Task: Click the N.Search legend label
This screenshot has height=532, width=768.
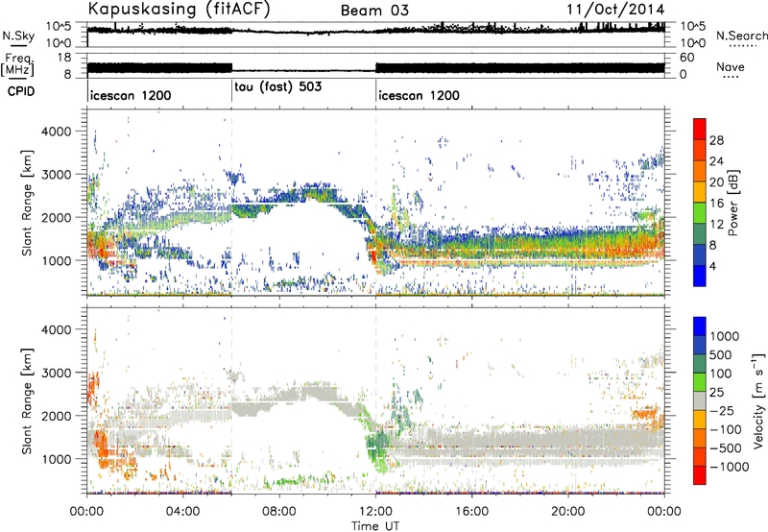Action: 741,36
